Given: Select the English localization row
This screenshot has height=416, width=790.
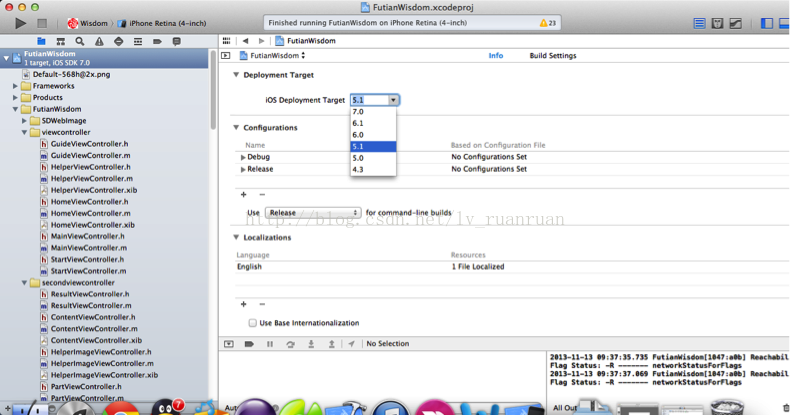Looking at the screenshot, I should (x=512, y=267).
